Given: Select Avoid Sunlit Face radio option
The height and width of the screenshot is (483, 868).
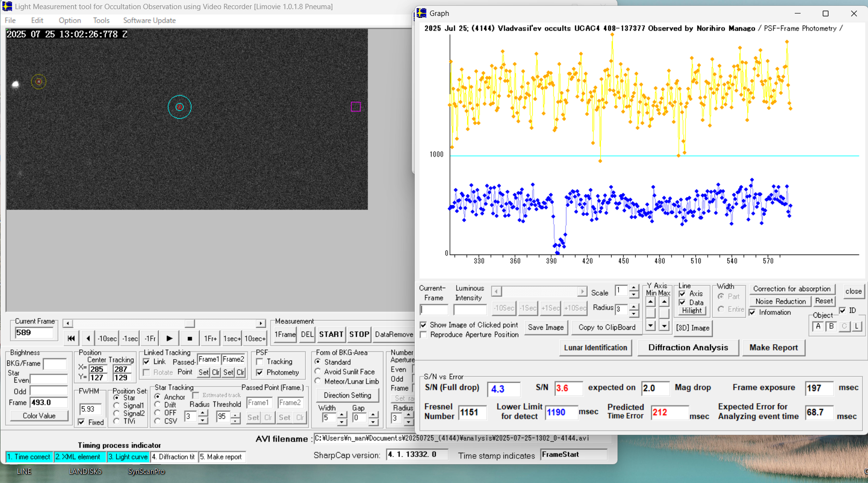Looking at the screenshot, I should [x=318, y=372].
